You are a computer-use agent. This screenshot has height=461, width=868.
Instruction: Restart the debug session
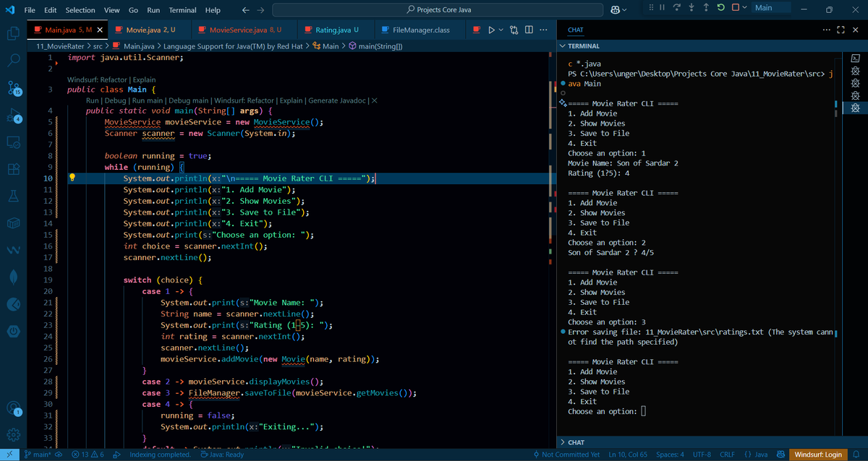coord(719,8)
